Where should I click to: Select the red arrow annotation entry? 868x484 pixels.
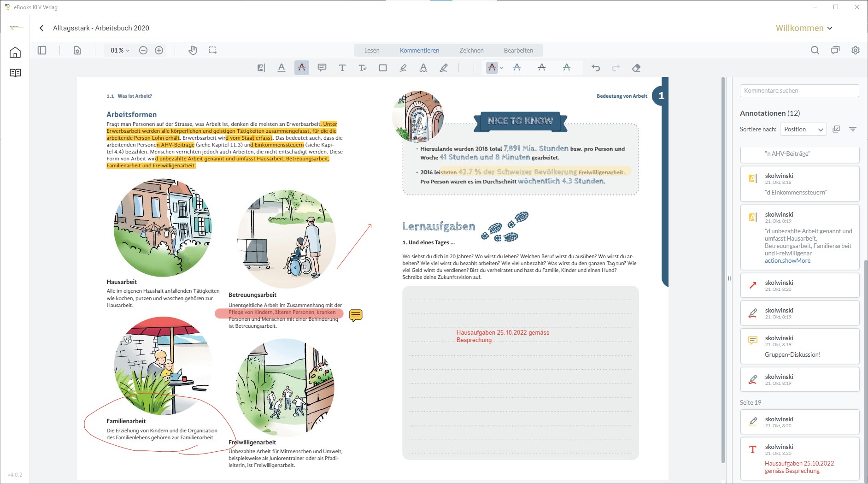point(800,285)
